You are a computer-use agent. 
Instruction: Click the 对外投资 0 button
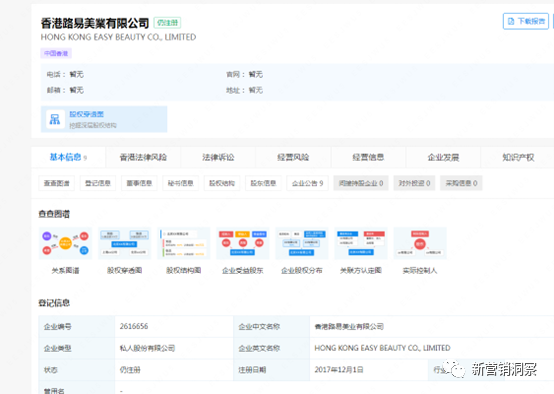pyautogui.click(x=414, y=183)
